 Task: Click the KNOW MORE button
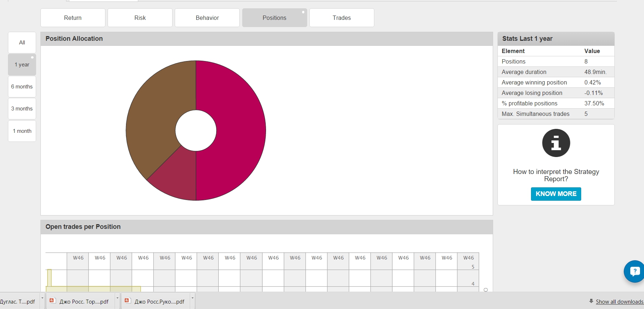[x=556, y=194]
